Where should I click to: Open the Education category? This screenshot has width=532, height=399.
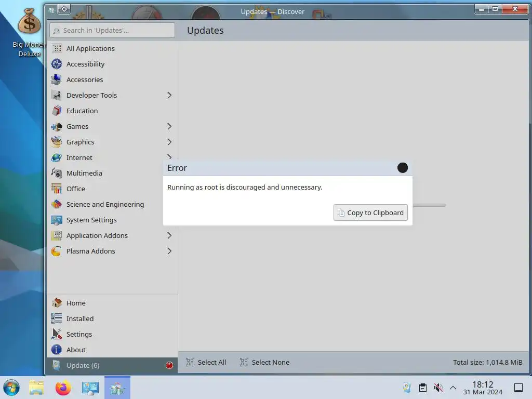112,111
